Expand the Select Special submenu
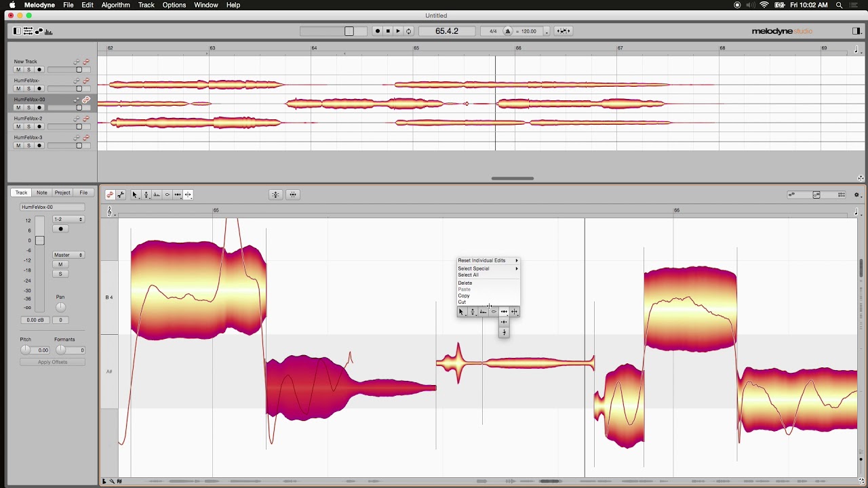The width and height of the screenshot is (868, 488). click(x=488, y=268)
